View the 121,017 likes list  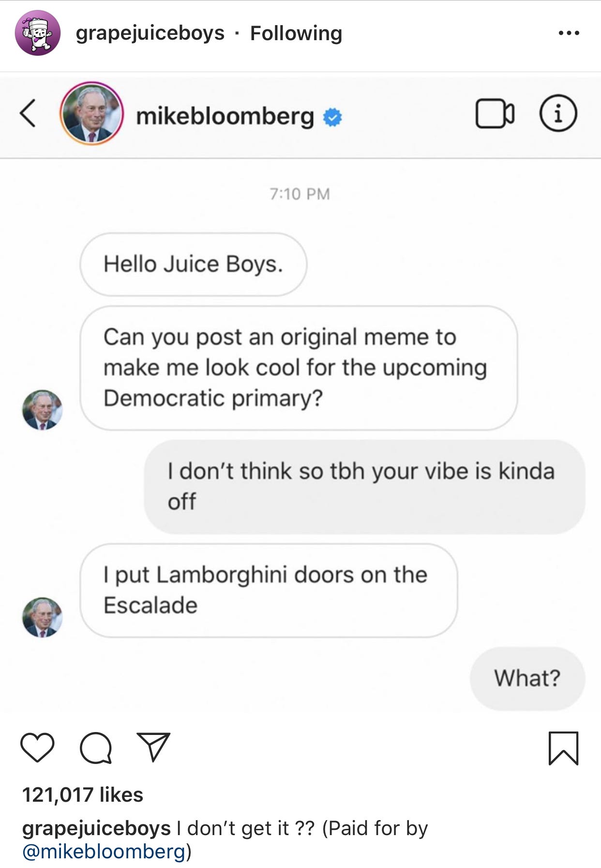(x=83, y=794)
